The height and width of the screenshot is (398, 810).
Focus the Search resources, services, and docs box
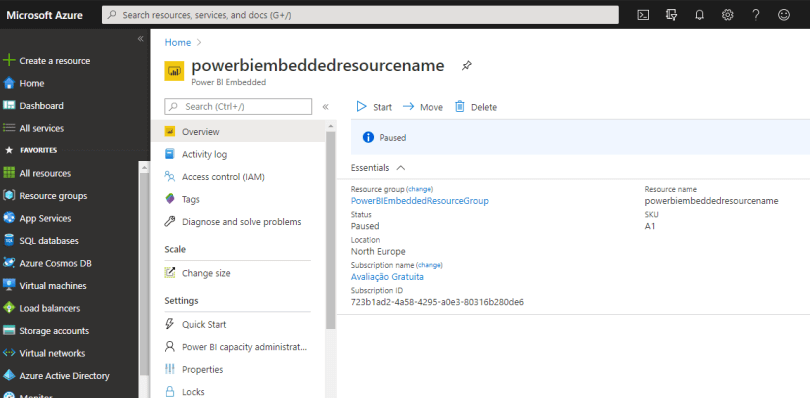[x=360, y=15]
